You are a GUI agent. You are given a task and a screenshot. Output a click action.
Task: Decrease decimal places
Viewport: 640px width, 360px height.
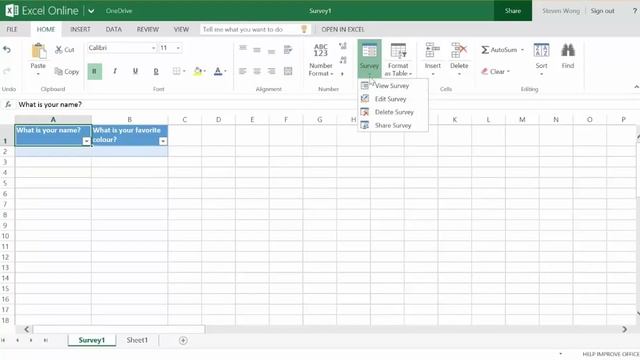343,60
